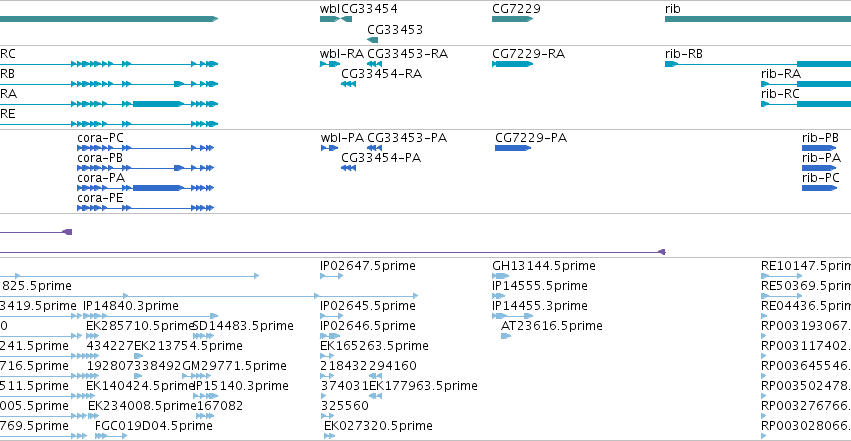
Task: Open the cora-PA coding sequence
Action: click(x=145, y=188)
